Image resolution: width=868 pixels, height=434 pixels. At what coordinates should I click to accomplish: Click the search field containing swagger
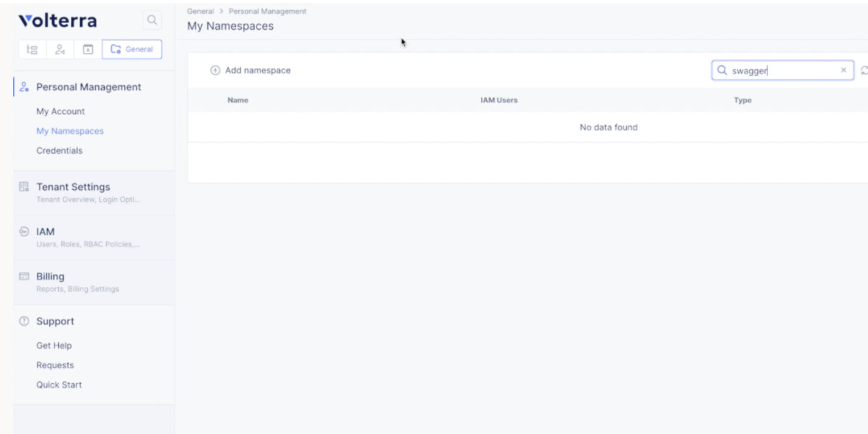click(x=783, y=70)
